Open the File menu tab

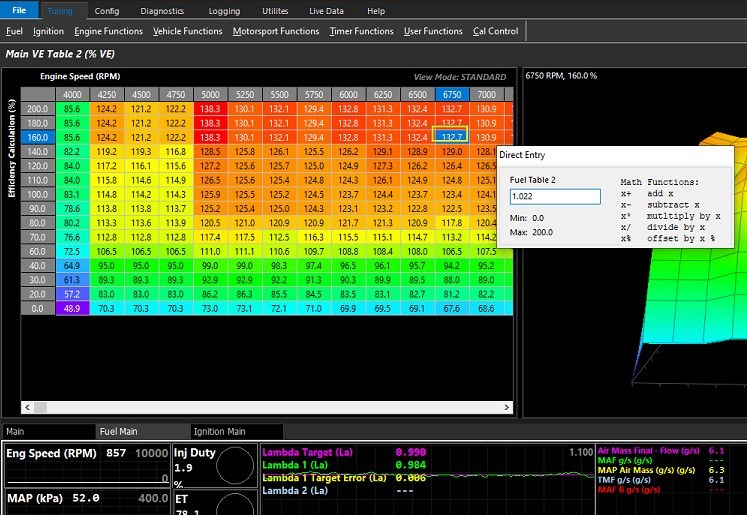pos(19,10)
